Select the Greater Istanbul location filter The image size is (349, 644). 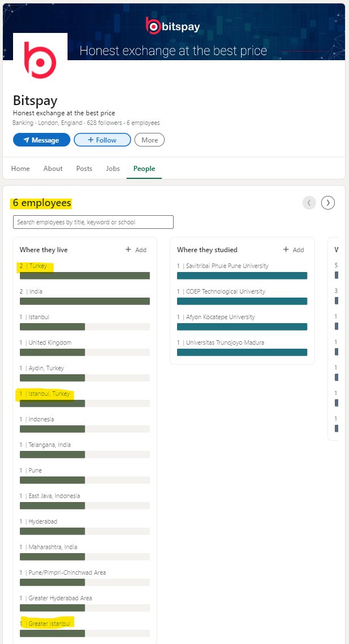pos(85,629)
